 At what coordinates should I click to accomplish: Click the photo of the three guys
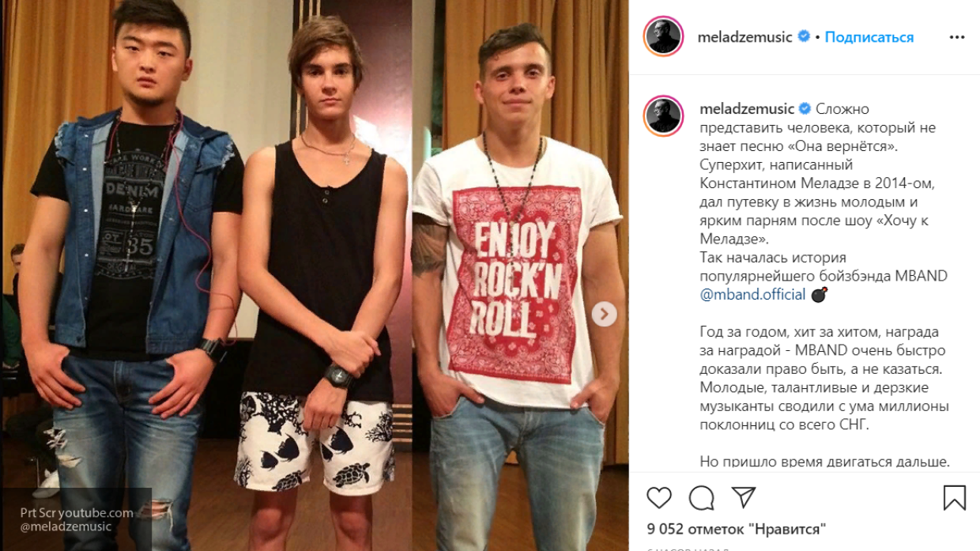(x=315, y=275)
